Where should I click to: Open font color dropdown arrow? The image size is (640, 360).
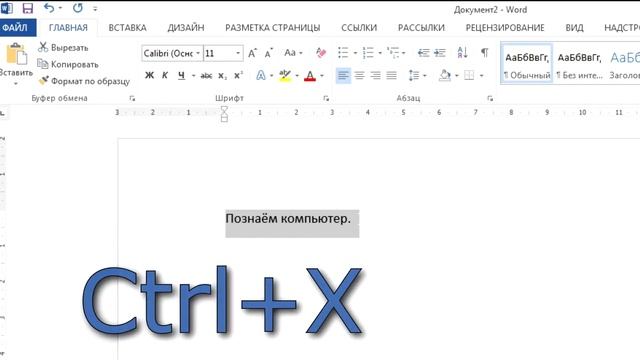tap(322, 76)
